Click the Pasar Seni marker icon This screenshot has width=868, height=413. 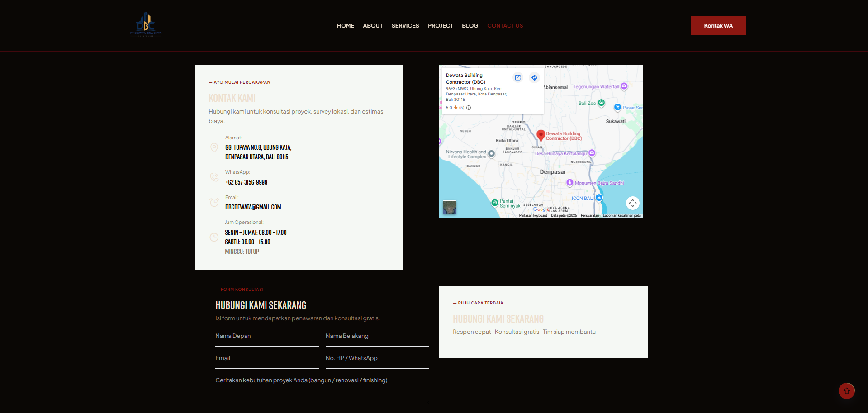click(x=617, y=107)
